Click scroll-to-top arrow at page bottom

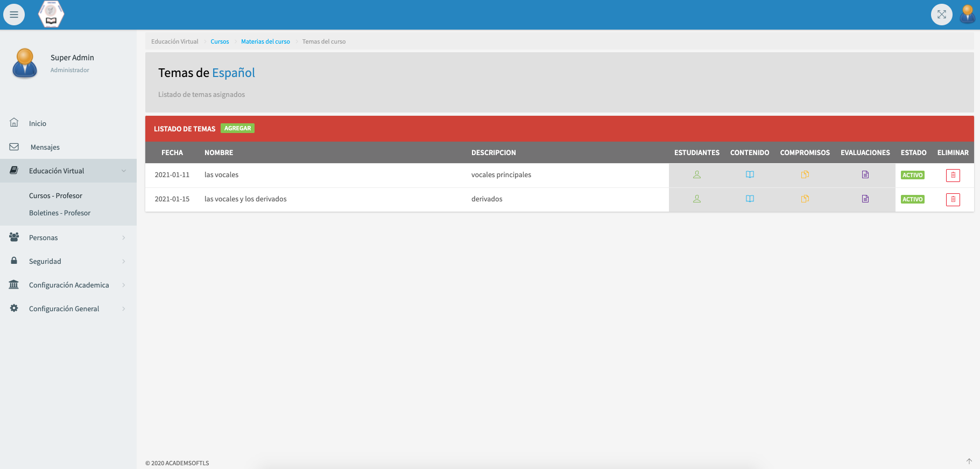click(969, 461)
